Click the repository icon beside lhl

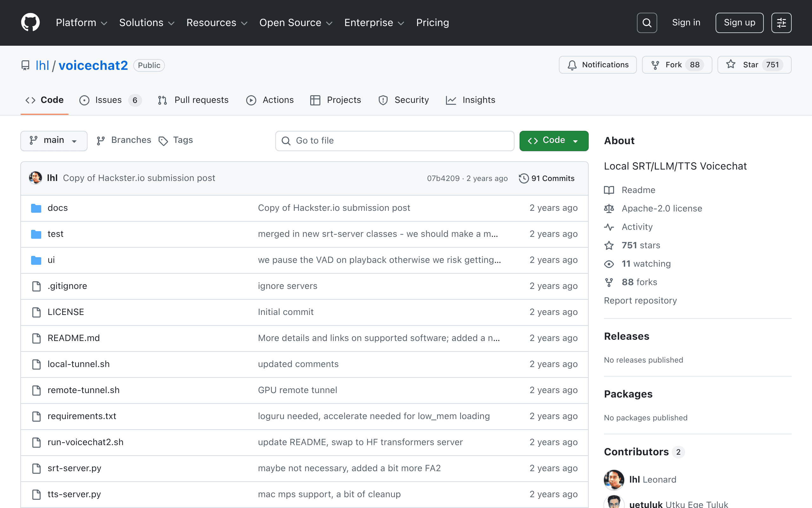25,65
